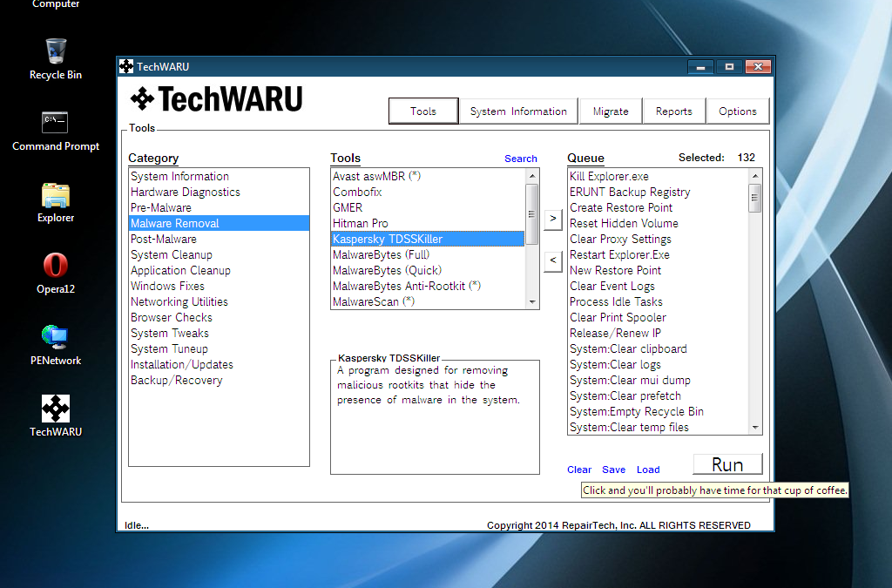Screen dimensions: 892x588
Task: Select Kill Explorer.exe in Queue
Action: pos(659,176)
